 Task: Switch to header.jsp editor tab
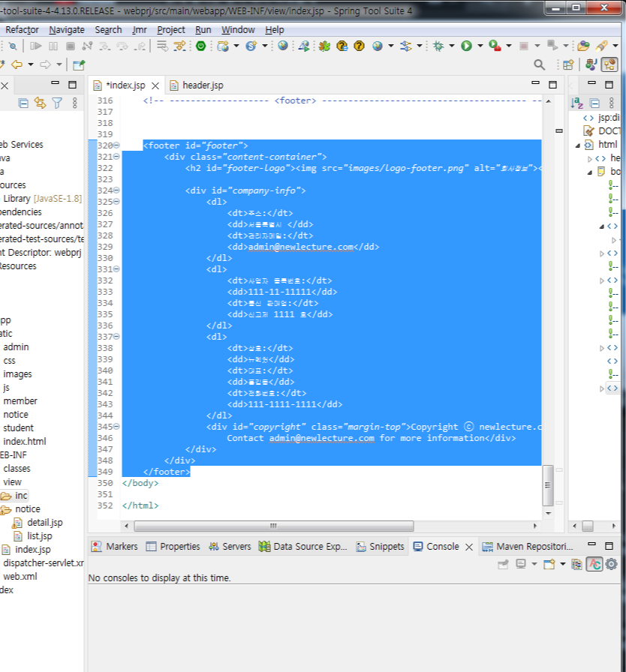click(x=197, y=85)
